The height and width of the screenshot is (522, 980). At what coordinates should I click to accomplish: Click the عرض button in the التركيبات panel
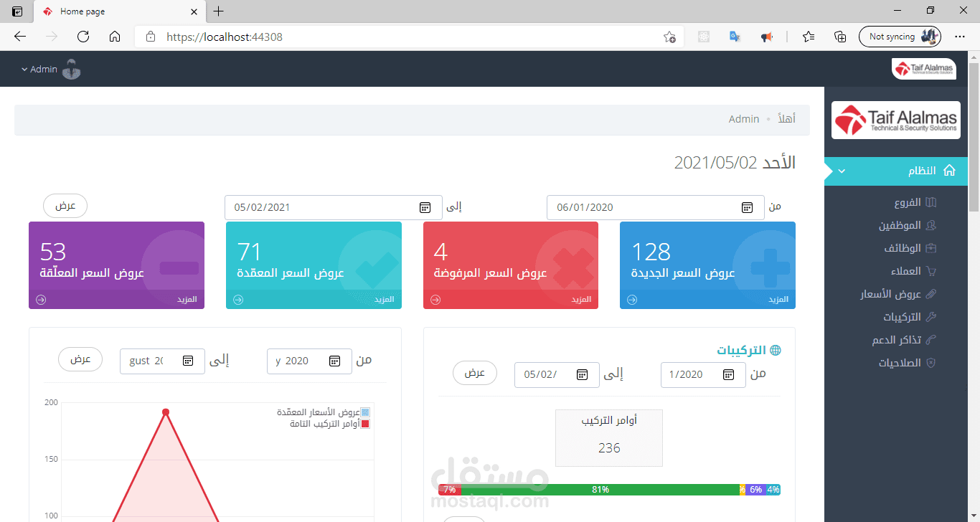[x=475, y=373]
